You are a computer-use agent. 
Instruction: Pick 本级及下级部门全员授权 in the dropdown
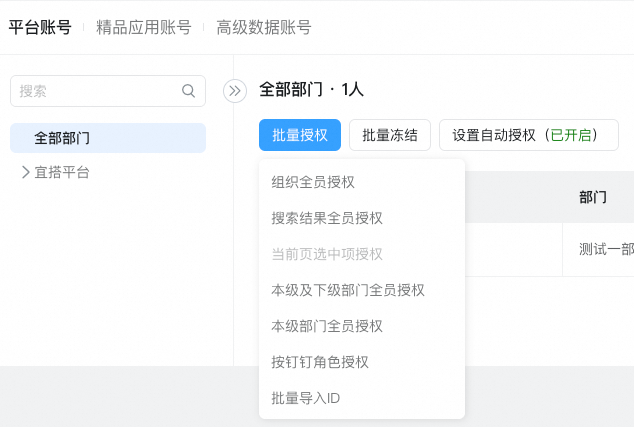coord(348,290)
